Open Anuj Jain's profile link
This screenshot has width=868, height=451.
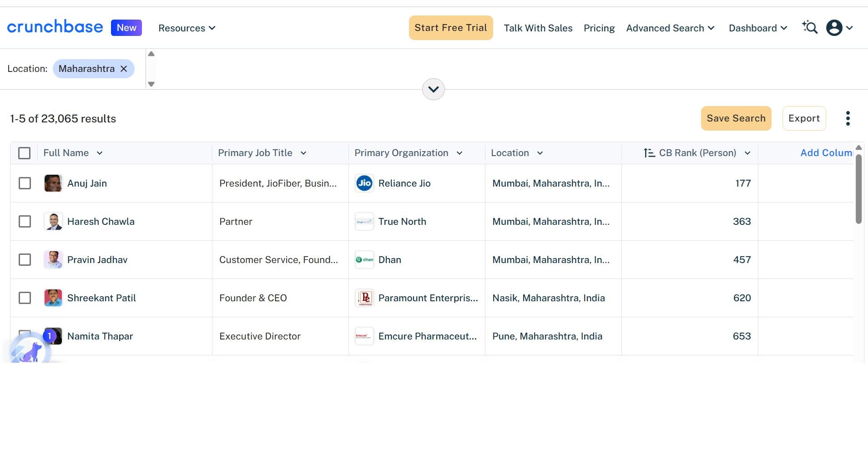pyautogui.click(x=87, y=183)
